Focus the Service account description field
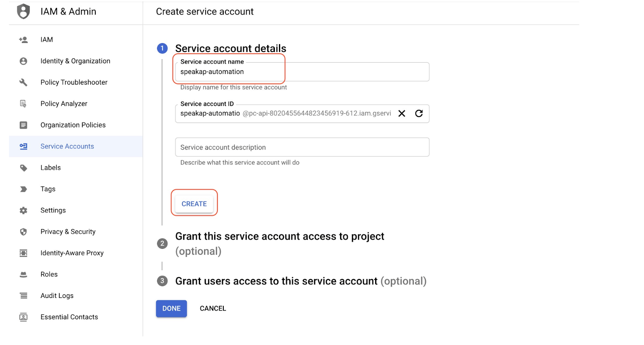Image resolution: width=644 pixels, height=345 pixels. [x=302, y=147]
